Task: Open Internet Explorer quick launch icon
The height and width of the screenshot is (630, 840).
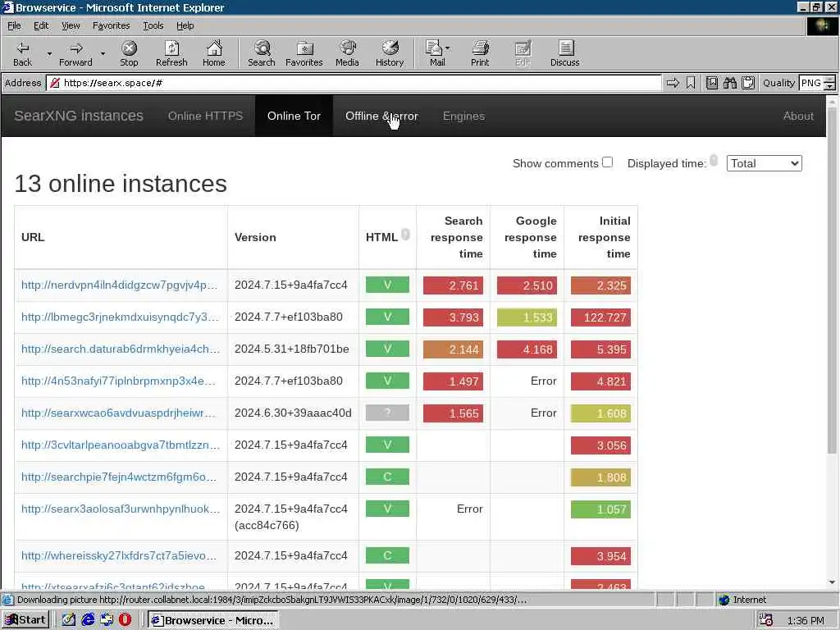Action: 88,620
